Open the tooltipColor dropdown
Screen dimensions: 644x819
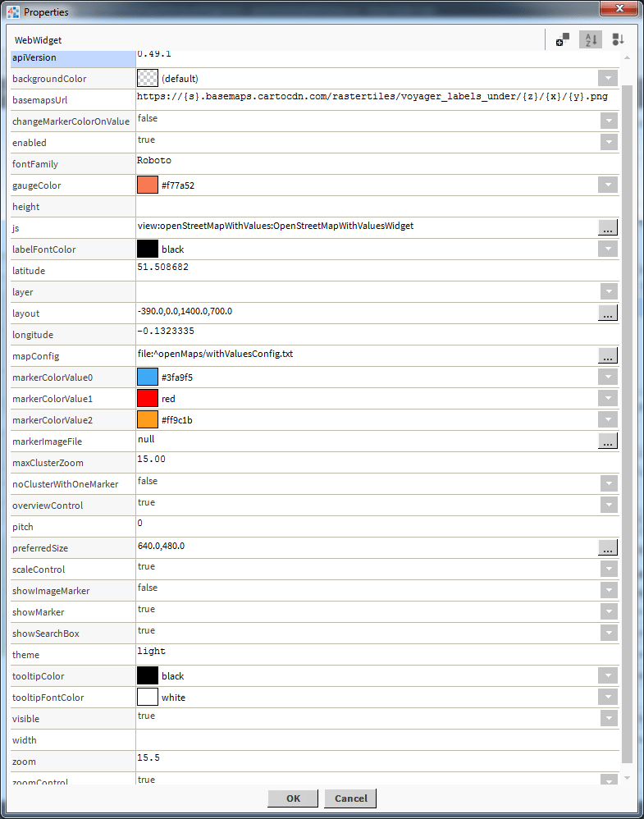[608, 676]
